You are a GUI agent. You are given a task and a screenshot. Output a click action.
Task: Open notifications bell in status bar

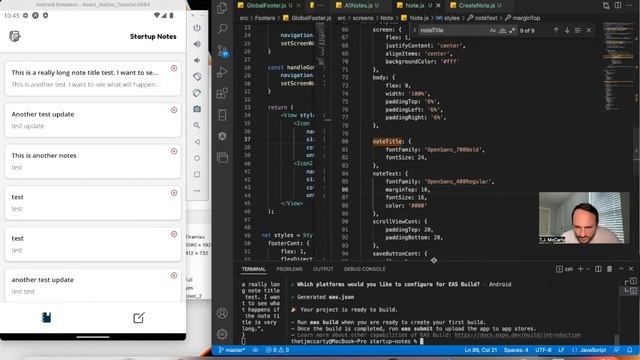(x=630, y=350)
